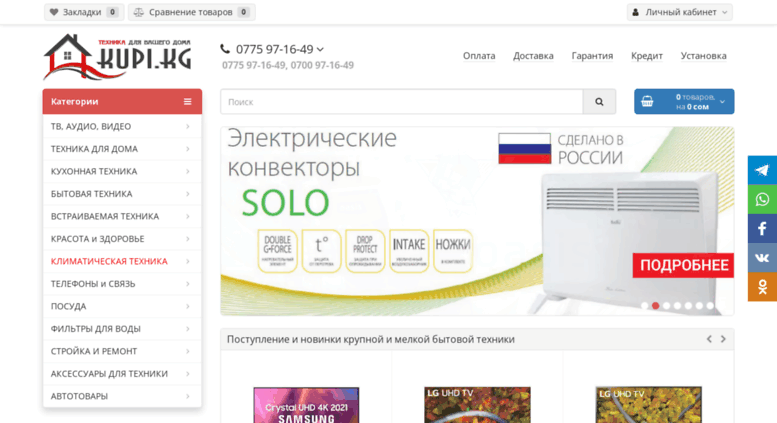The image size is (777, 423).
Task: Open the Гарантия page
Action: click(592, 56)
